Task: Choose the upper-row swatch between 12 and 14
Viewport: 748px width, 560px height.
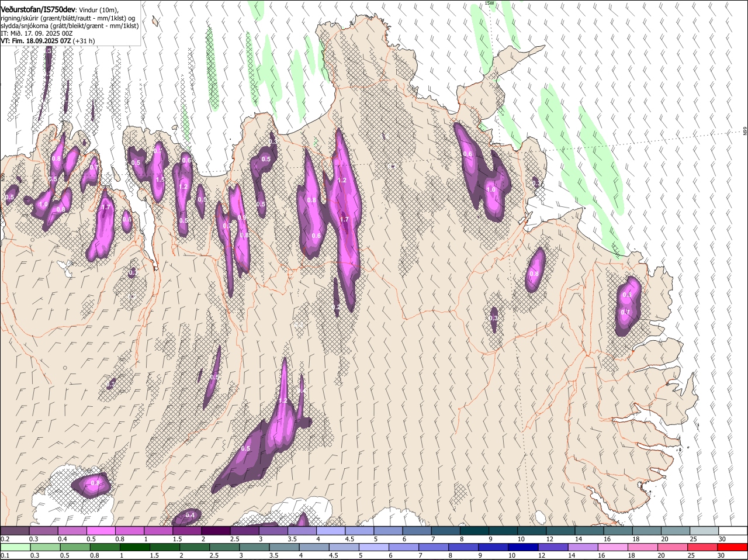Action: [x=560, y=530]
